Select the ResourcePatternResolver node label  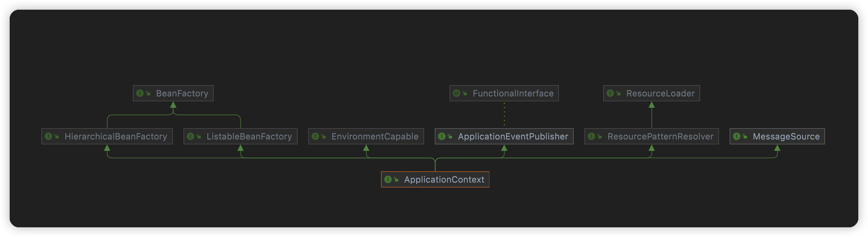pos(661,137)
